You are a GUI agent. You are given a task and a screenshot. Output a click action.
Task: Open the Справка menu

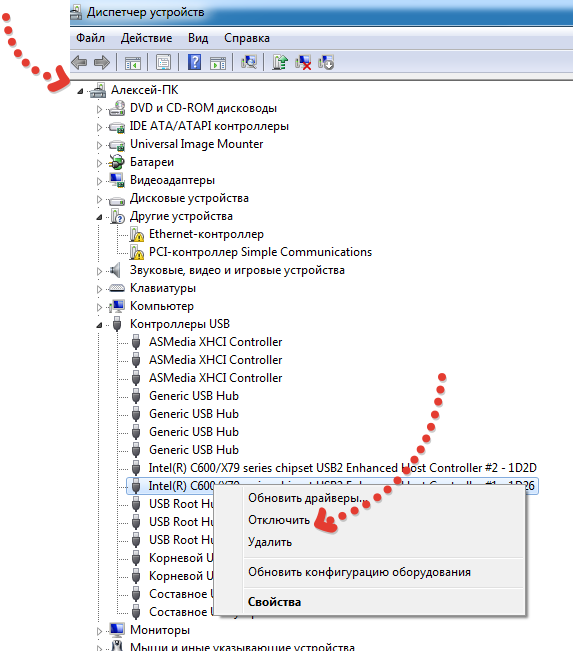(x=247, y=38)
